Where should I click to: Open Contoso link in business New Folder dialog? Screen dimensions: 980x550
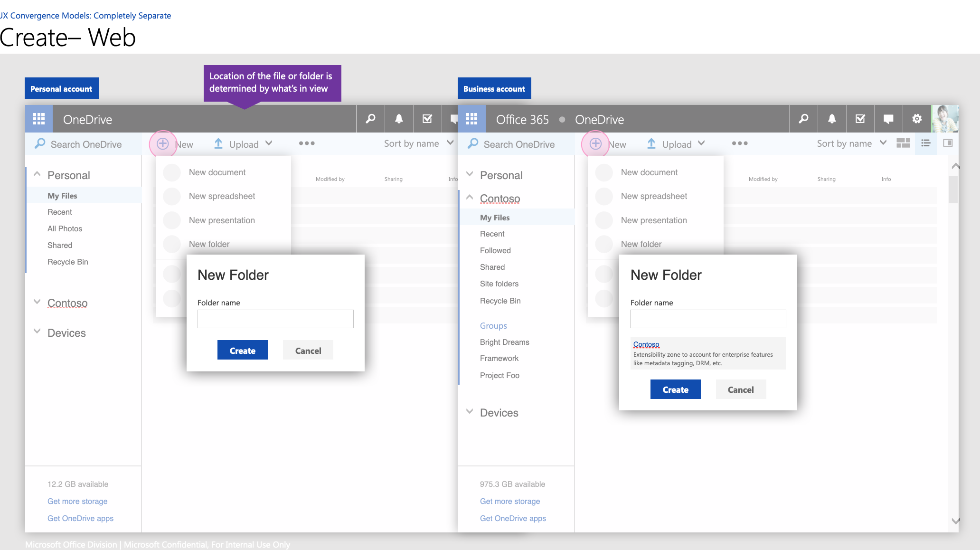point(646,344)
